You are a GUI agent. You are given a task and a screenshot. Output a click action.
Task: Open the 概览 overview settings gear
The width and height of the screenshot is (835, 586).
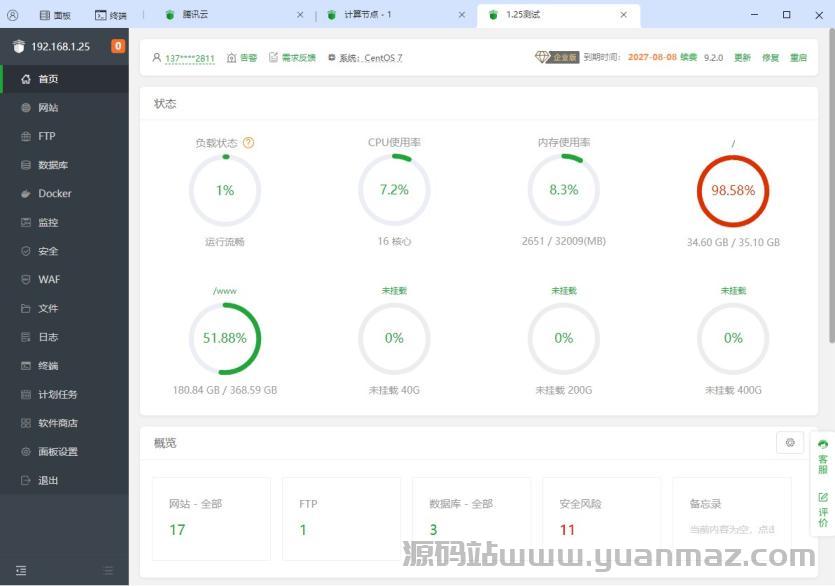790,443
